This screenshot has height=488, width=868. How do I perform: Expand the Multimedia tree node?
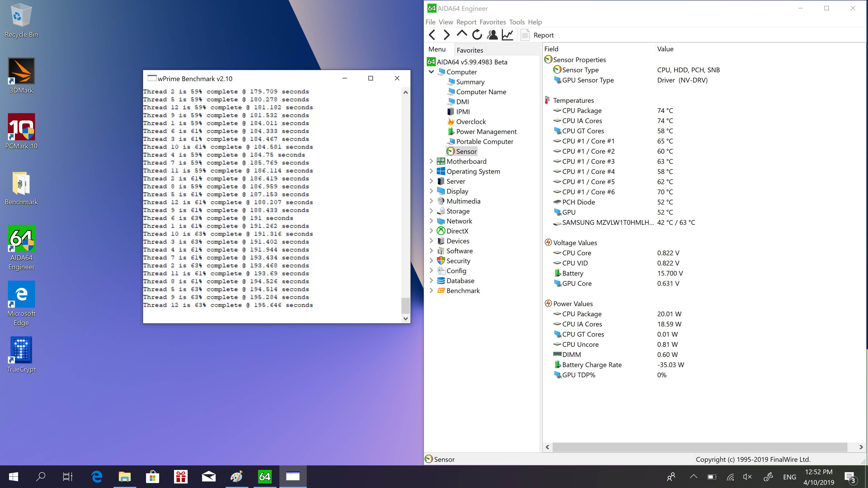[x=431, y=201]
